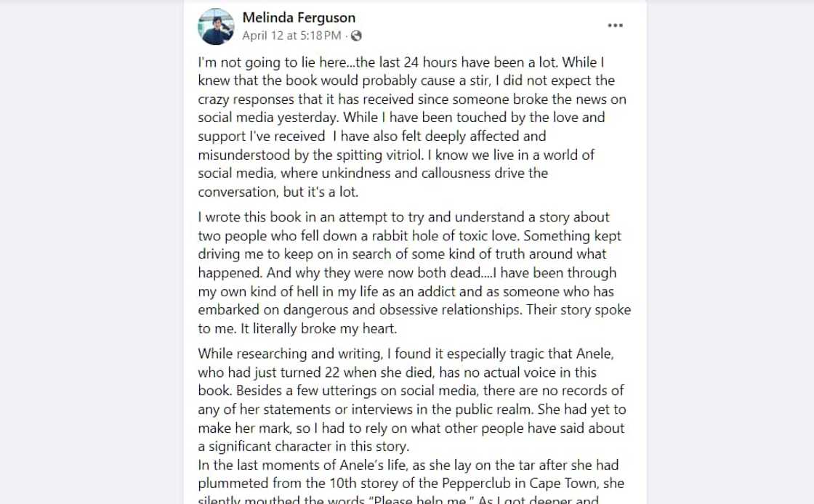The height and width of the screenshot is (504, 814).
Task: Open the post options three-dots menu
Action: [x=615, y=25]
